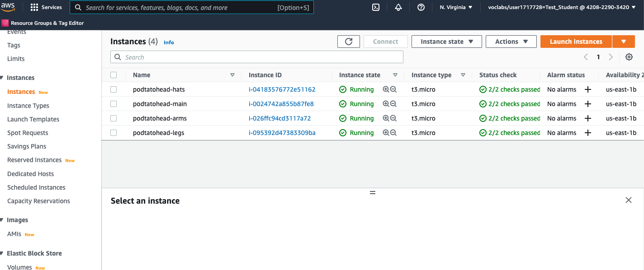
Task: Click the Services grid icon
Action: [34, 7]
